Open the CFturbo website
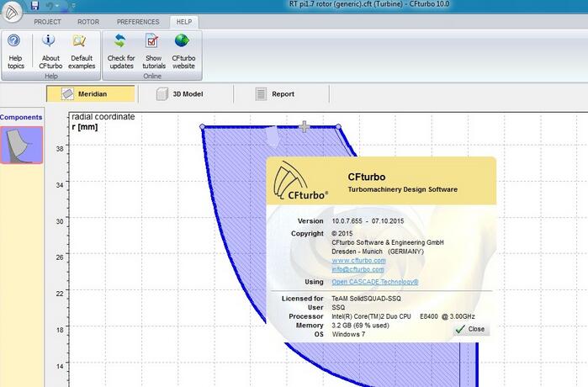 tap(183, 51)
